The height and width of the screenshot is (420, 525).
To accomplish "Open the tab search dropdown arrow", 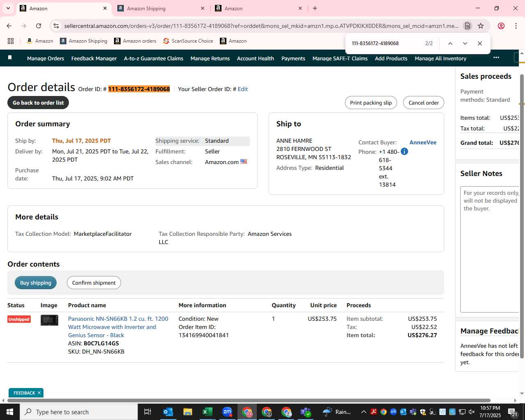I will coord(8,8).
